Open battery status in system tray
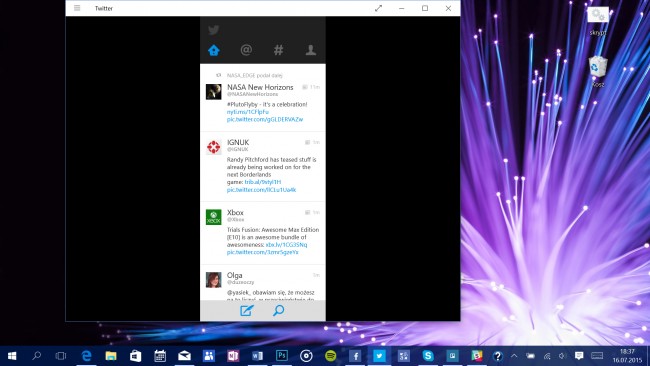The width and height of the screenshot is (650, 366). pos(530,356)
